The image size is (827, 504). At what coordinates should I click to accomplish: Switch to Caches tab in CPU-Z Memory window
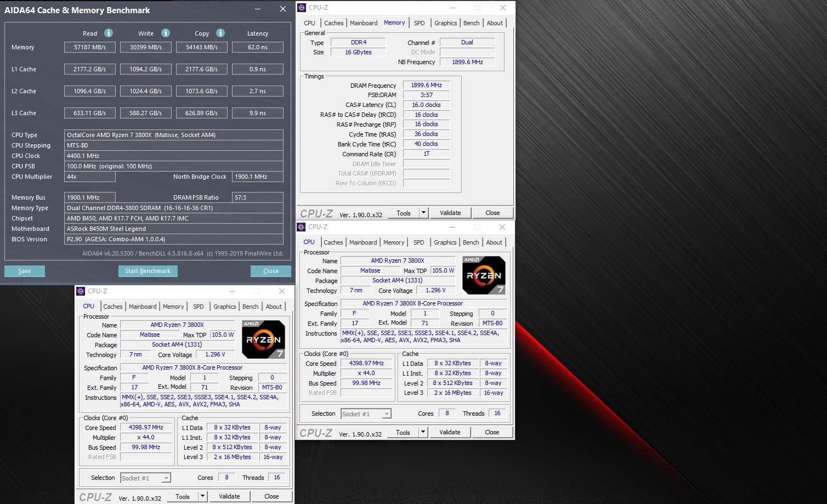333,23
